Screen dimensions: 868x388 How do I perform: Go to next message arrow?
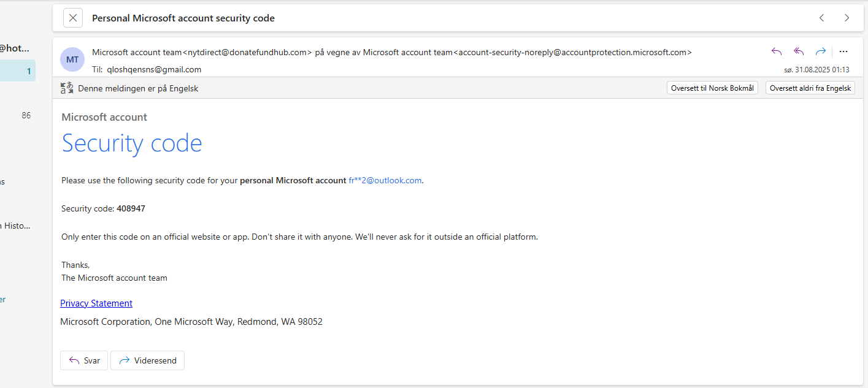[x=847, y=18]
